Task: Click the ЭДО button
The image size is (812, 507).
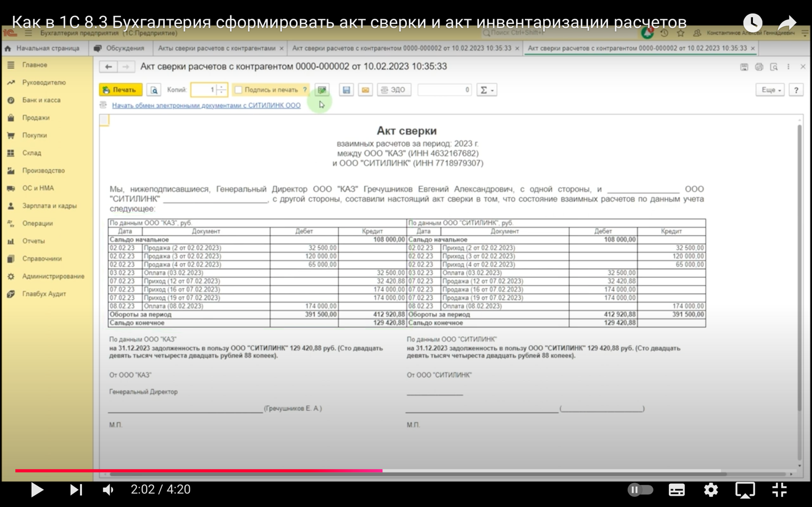Action: point(394,90)
